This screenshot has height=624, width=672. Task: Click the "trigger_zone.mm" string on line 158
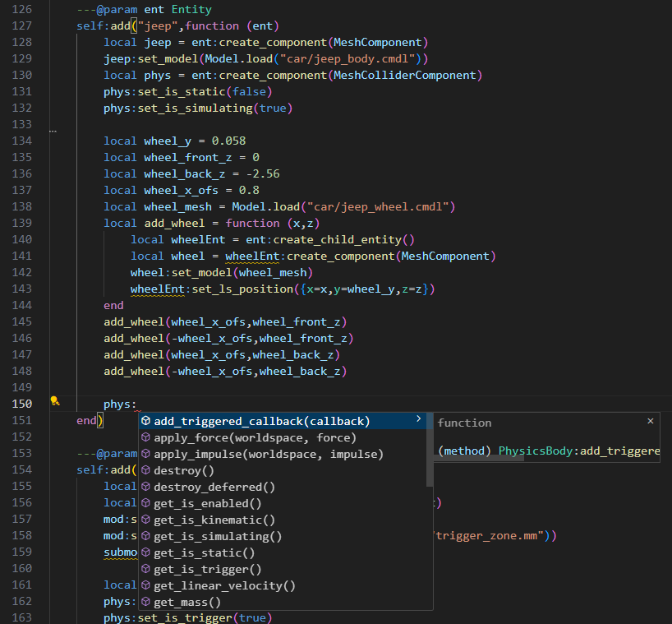[489, 536]
